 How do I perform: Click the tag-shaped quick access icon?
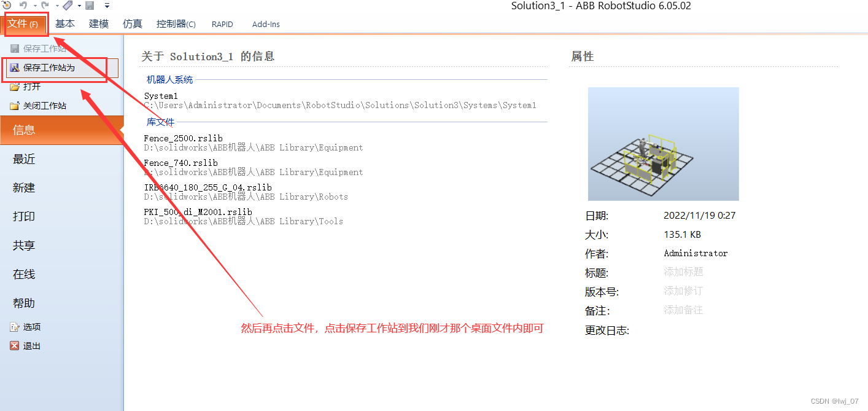click(x=68, y=6)
